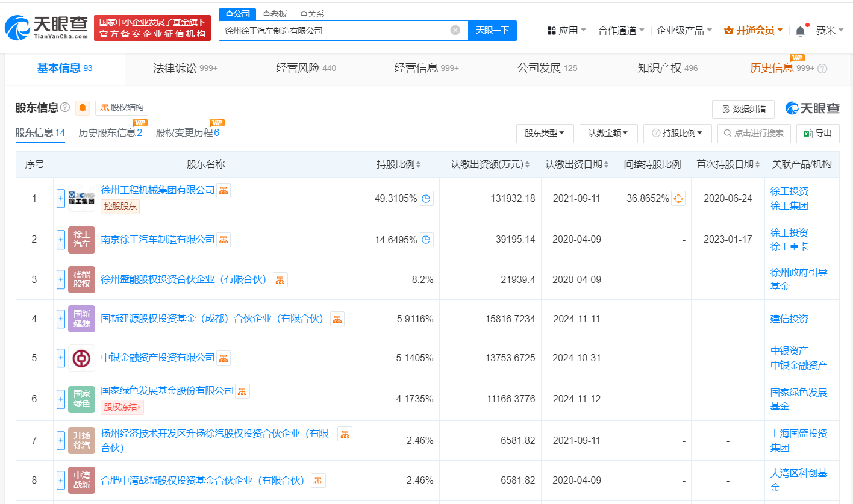Switch to 知识产权 tab

667,69
